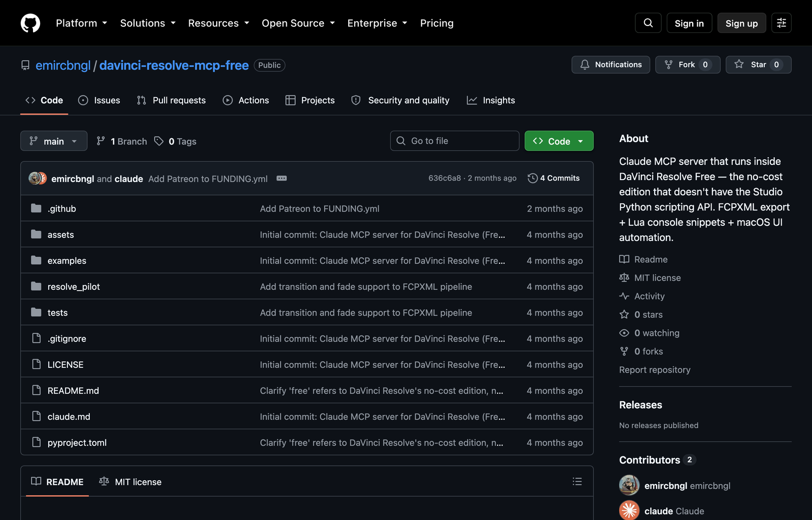This screenshot has width=812, height=520.
Task: Click the Notifications bell button
Action: (611, 64)
